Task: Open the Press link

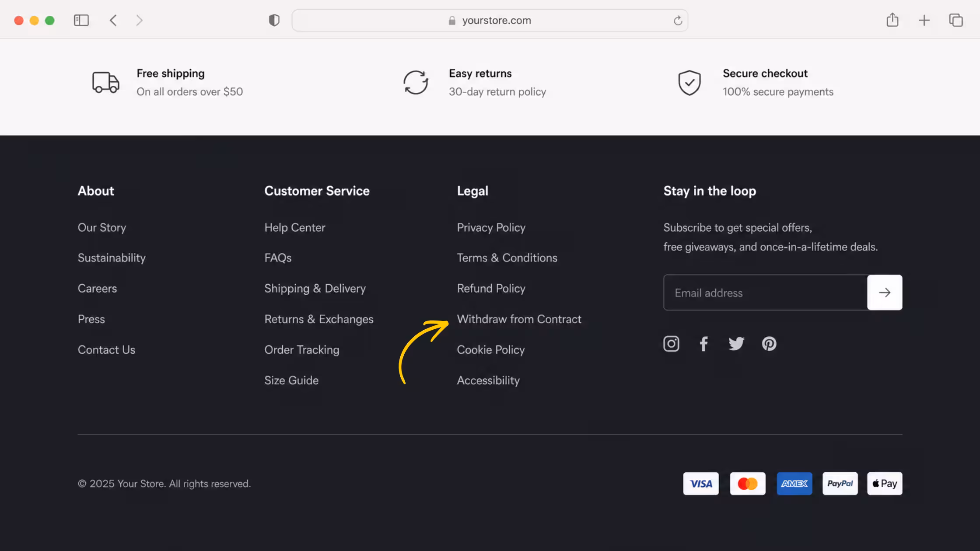Action: [x=91, y=319]
